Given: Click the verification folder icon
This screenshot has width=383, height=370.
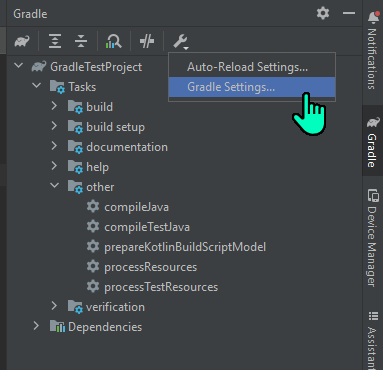Looking at the screenshot, I should pos(75,307).
